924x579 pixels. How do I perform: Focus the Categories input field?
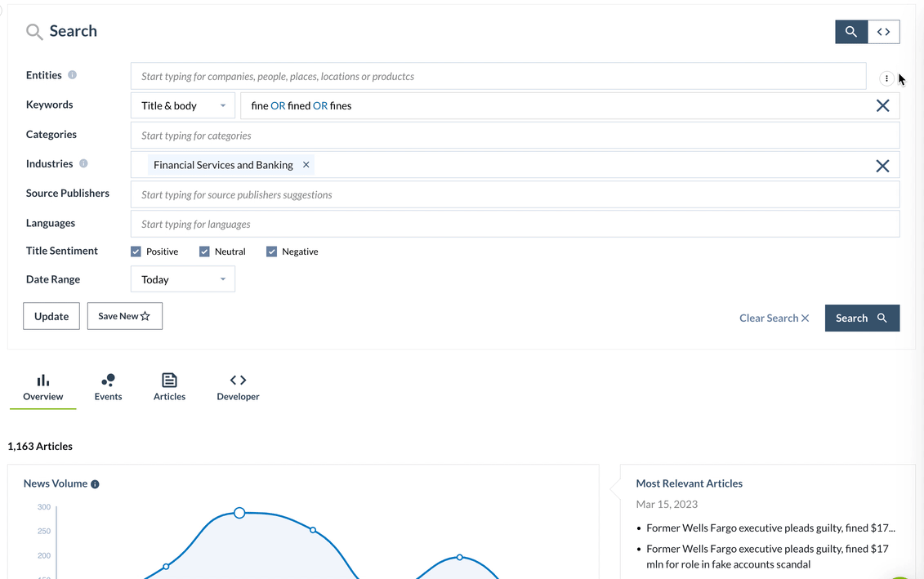[515, 136]
